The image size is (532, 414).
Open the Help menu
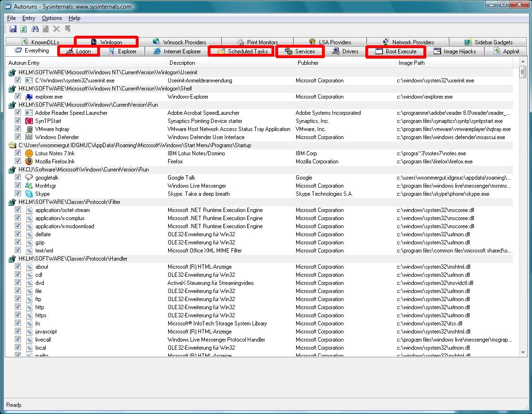pos(74,18)
